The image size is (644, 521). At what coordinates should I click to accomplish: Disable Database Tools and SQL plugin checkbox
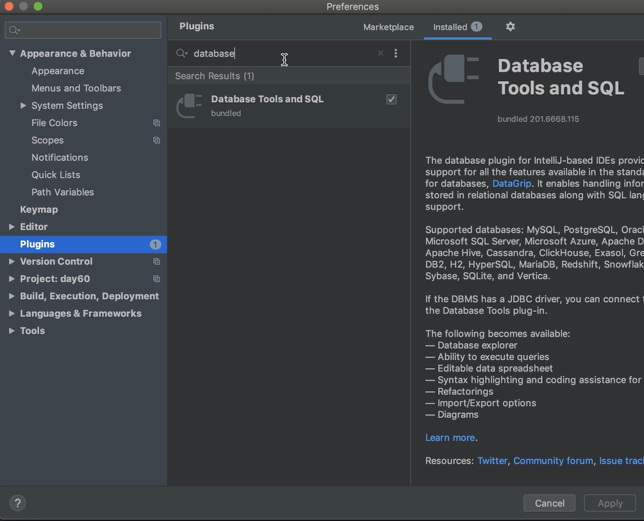point(391,99)
